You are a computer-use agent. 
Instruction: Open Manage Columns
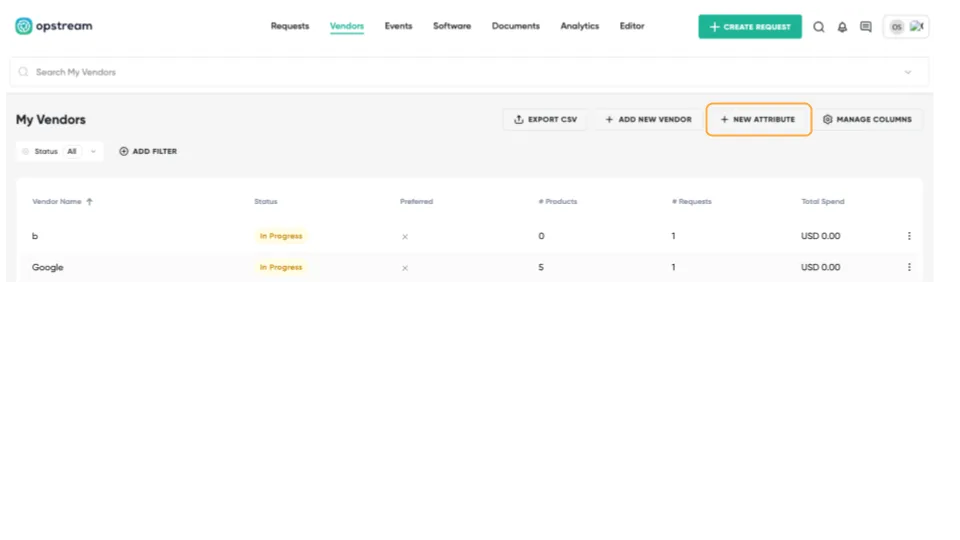[x=868, y=119]
